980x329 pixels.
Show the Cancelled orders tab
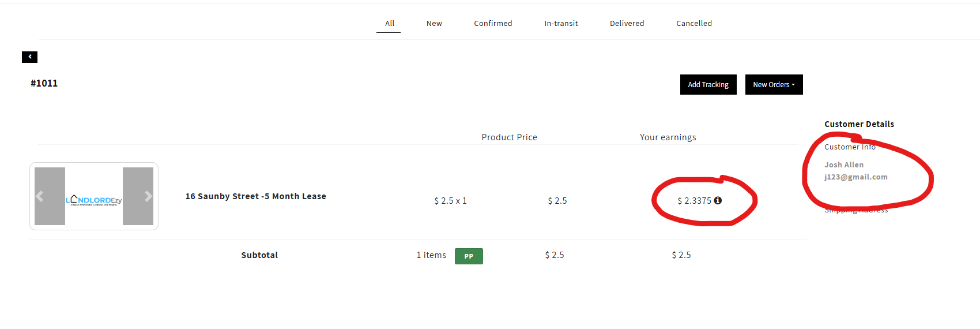[693, 24]
